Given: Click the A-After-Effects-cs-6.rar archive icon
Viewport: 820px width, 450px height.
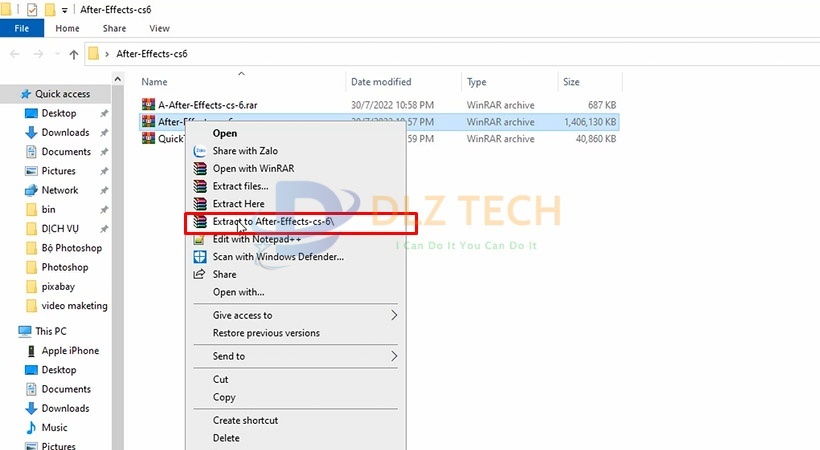Looking at the screenshot, I should pyautogui.click(x=149, y=105).
